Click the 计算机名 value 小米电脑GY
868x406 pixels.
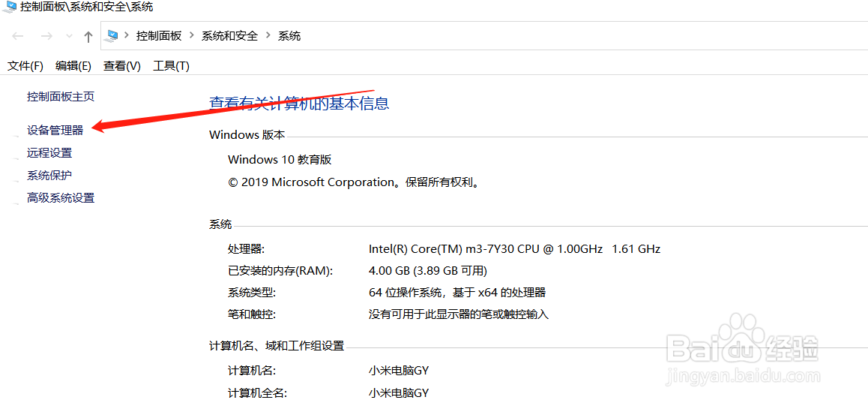[x=399, y=371]
